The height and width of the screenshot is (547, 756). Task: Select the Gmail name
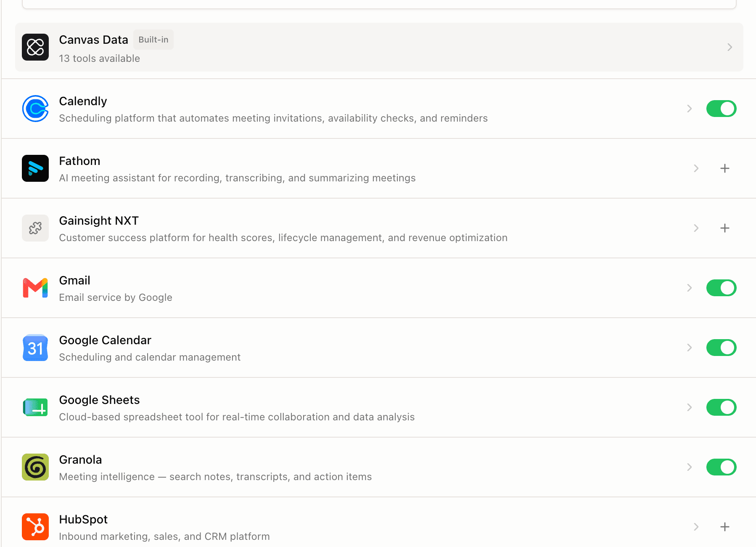pyautogui.click(x=74, y=280)
